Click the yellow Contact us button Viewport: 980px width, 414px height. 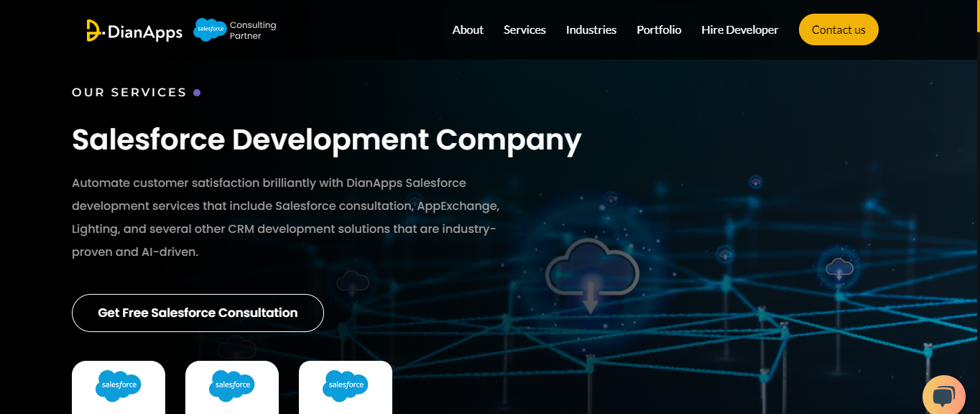pos(838,29)
